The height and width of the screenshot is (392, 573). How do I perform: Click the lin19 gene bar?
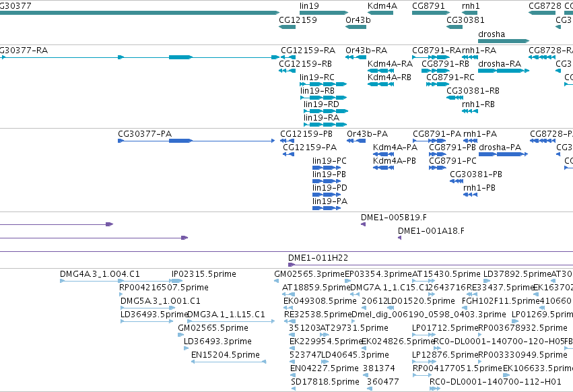click(324, 13)
